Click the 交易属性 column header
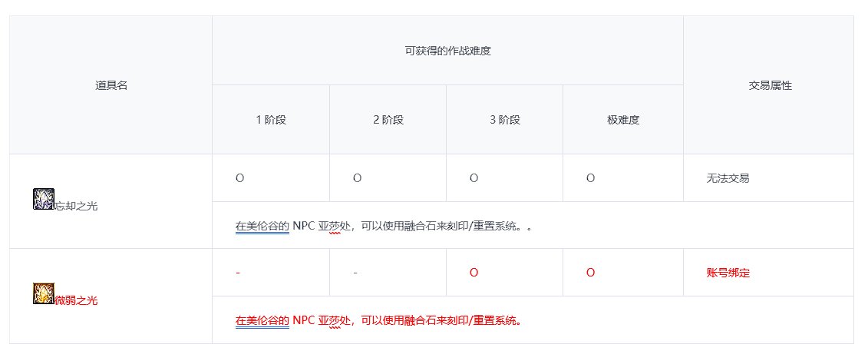This screenshot has height=351, width=868. tap(770, 85)
